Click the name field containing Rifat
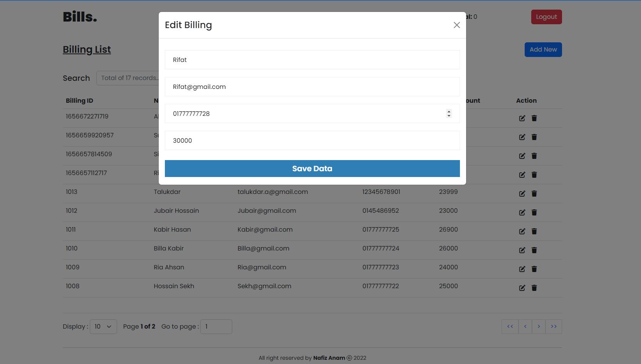 [312, 60]
